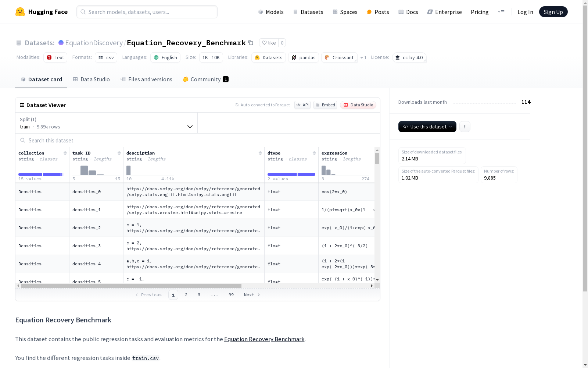Click the csv format tag
The image size is (588, 368).
pos(106,57)
